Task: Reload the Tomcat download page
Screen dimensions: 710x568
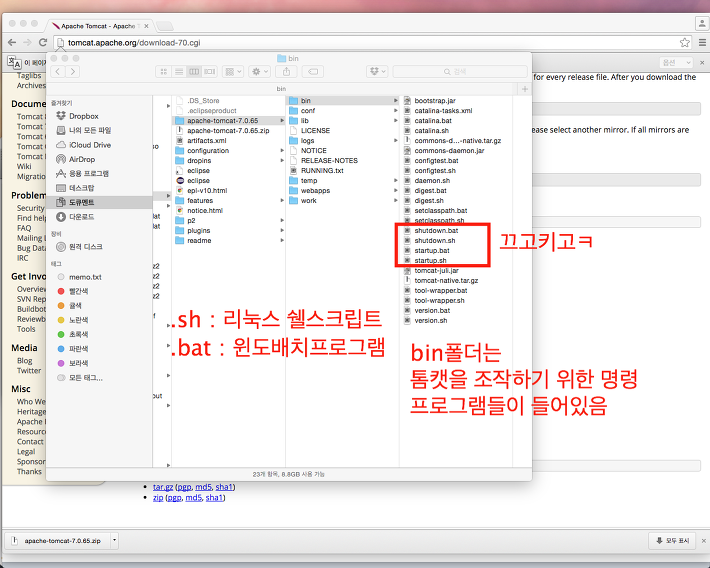Action: [43, 43]
